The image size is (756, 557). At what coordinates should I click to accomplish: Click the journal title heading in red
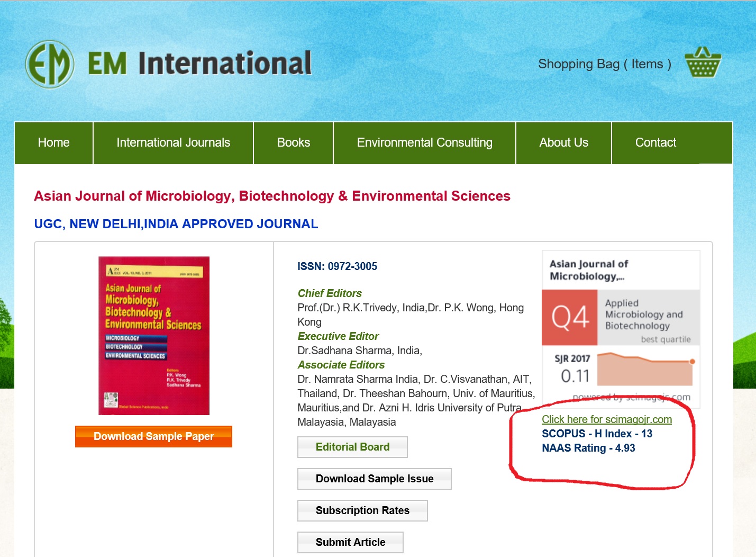click(272, 196)
